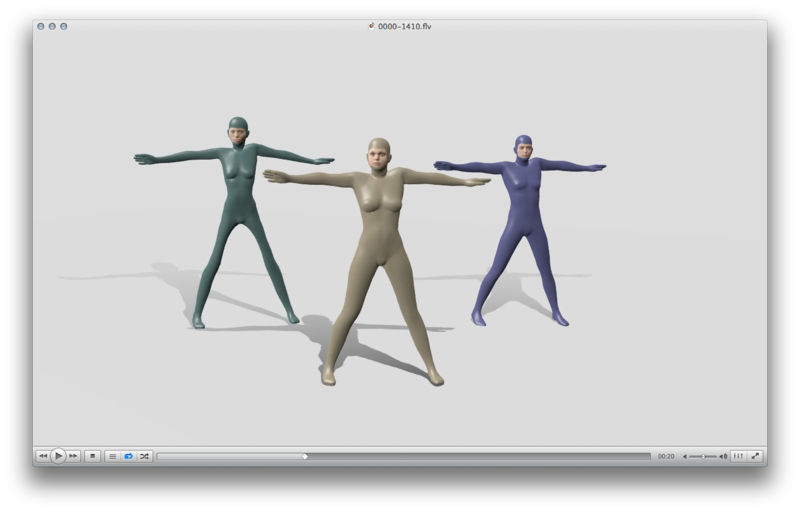Image resolution: width=800 pixels, height=512 pixels.
Task: Toggle shuffle playback mode
Action: (144, 456)
